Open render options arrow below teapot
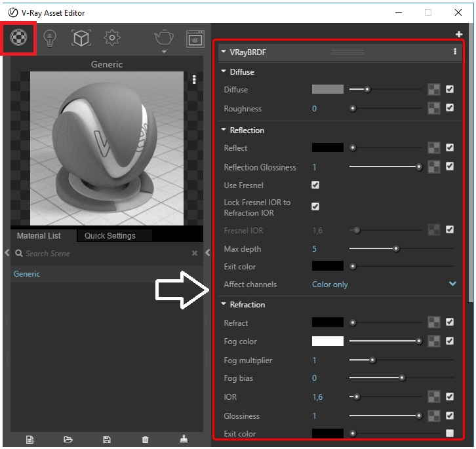The image size is (476, 449). point(164,52)
